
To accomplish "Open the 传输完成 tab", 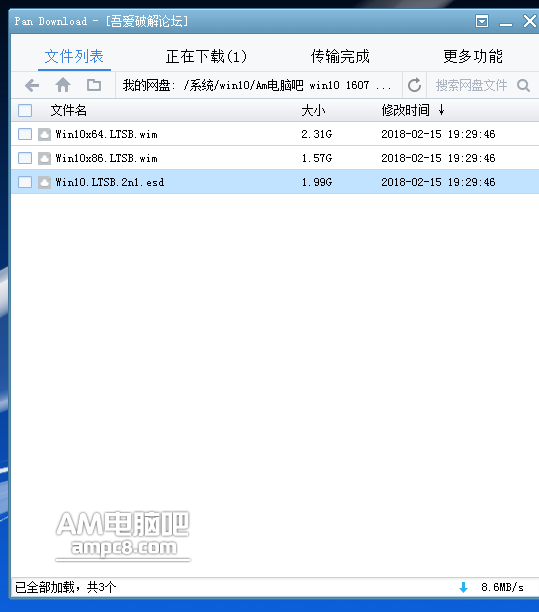I will pyautogui.click(x=340, y=57).
